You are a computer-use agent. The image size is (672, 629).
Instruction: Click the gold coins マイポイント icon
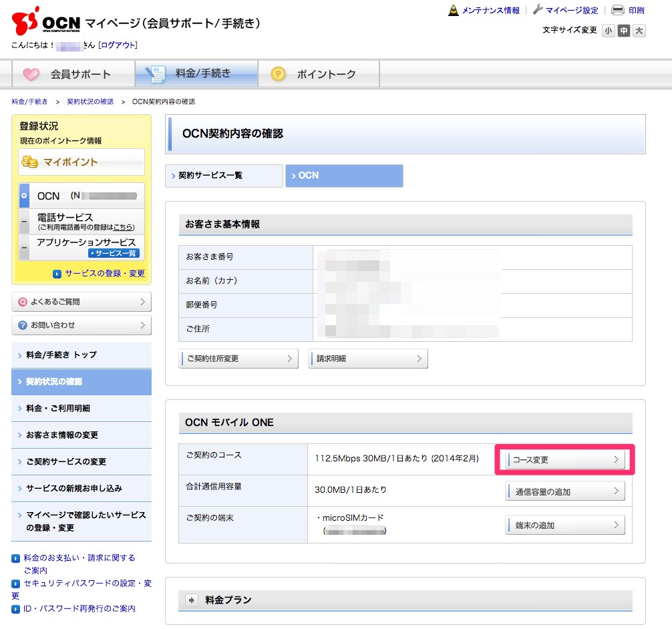pos(29,162)
